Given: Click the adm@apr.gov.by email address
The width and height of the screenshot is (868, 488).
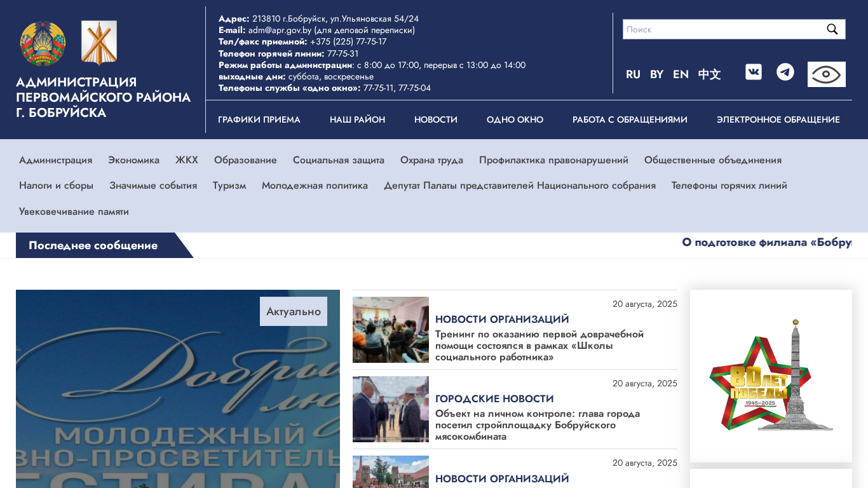Looking at the screenshot, I should tap(280, 30).
